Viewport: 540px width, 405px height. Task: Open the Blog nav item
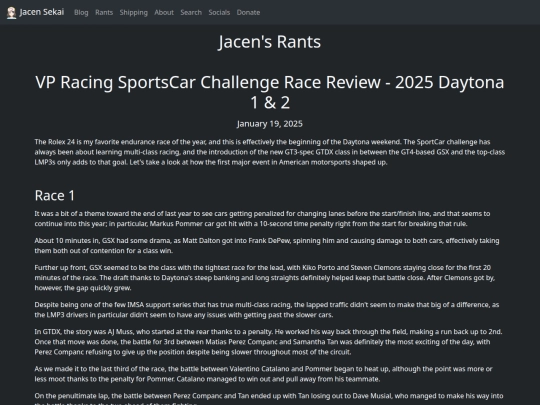coord(81,12)
